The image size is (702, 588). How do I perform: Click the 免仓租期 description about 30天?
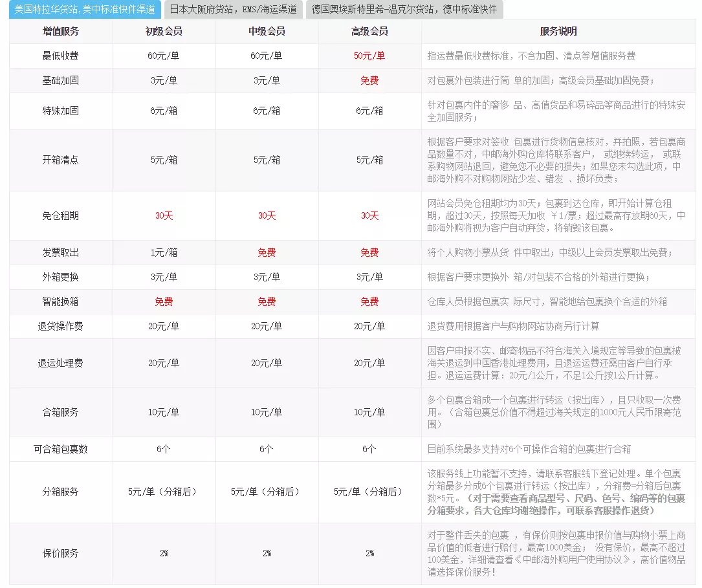click(556, 215)
